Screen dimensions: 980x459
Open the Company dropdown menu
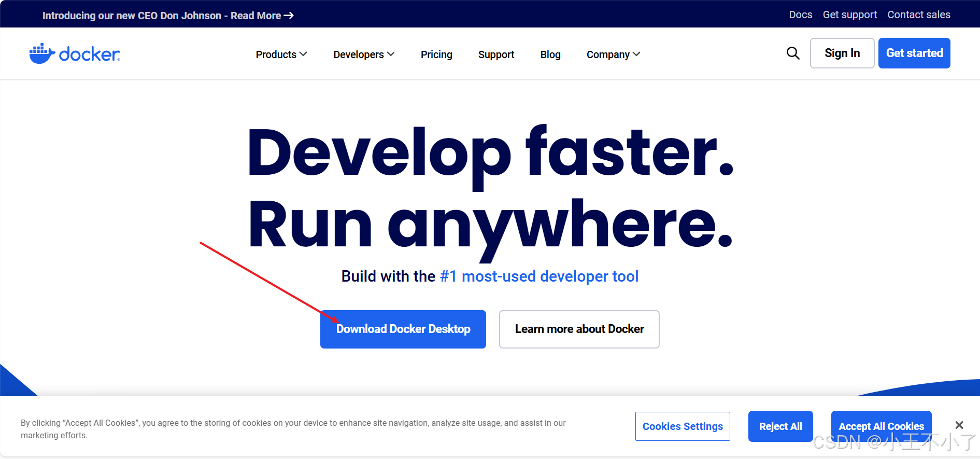coord(613,54)
